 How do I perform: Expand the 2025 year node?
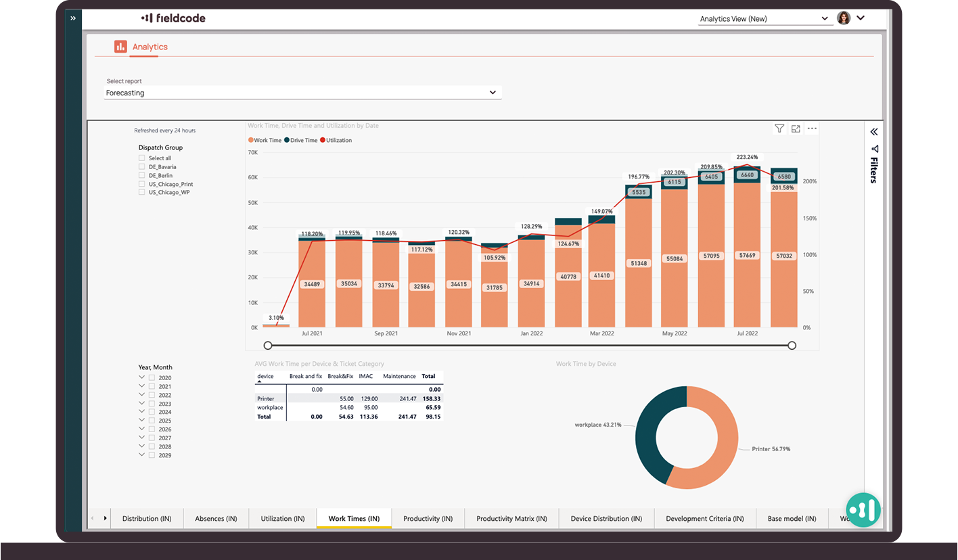142,421
